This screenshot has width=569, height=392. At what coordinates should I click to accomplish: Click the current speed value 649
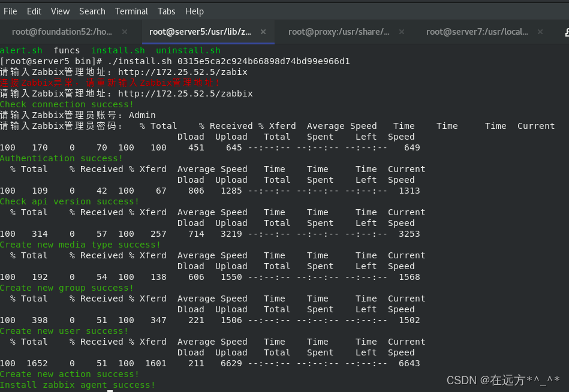coord(412,147)
